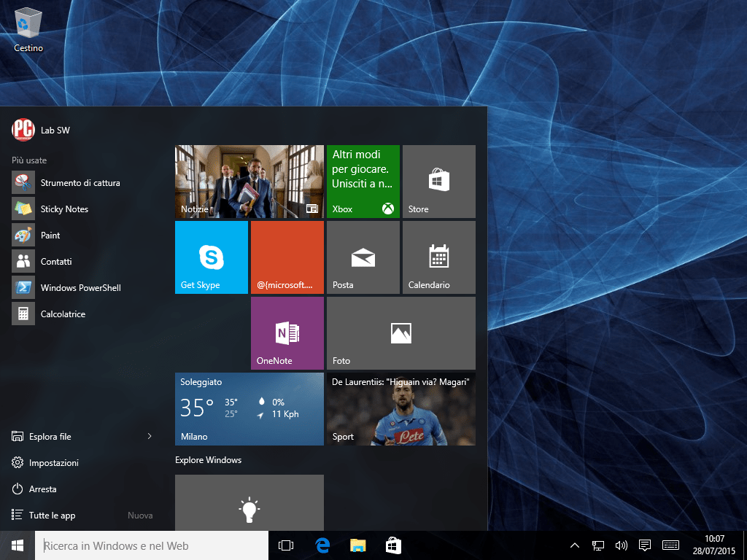The height and width of the screenshot is (560, 747).
Task: Open the Xbox tile
Action: [x=363, y=181]
